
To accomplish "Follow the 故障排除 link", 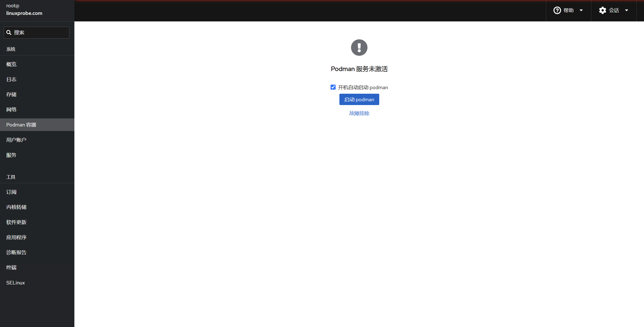I will 359,113.
